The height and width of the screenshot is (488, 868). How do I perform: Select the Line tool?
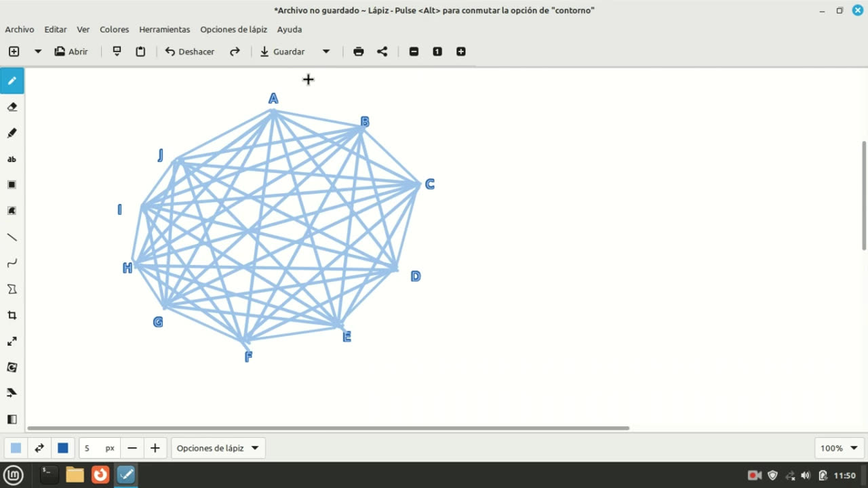click(x=12, y=237)
